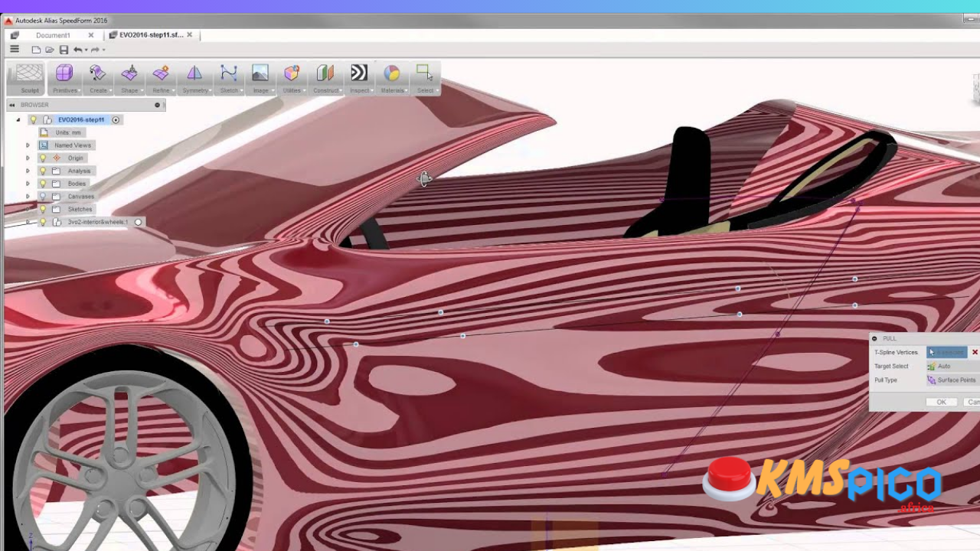The height and width of the screenshot is (551, 980).
Task: Click Cancel in the PULL dialog
Action: point(971,402)
